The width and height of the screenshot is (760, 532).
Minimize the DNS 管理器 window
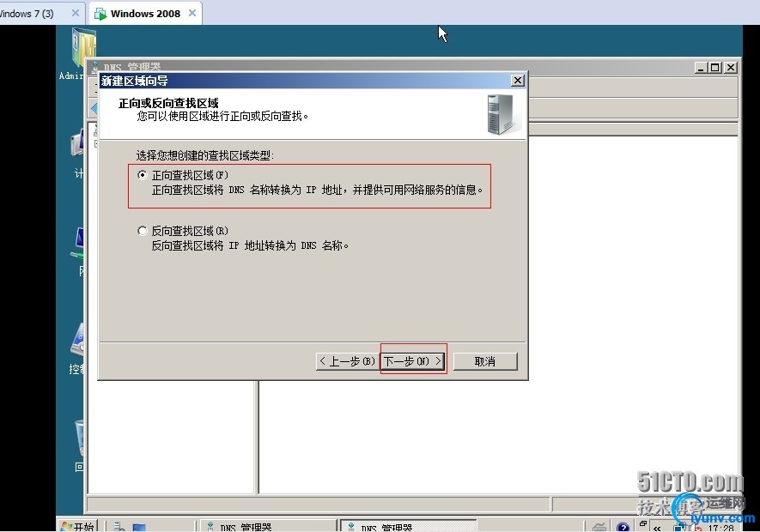[701, 67]
